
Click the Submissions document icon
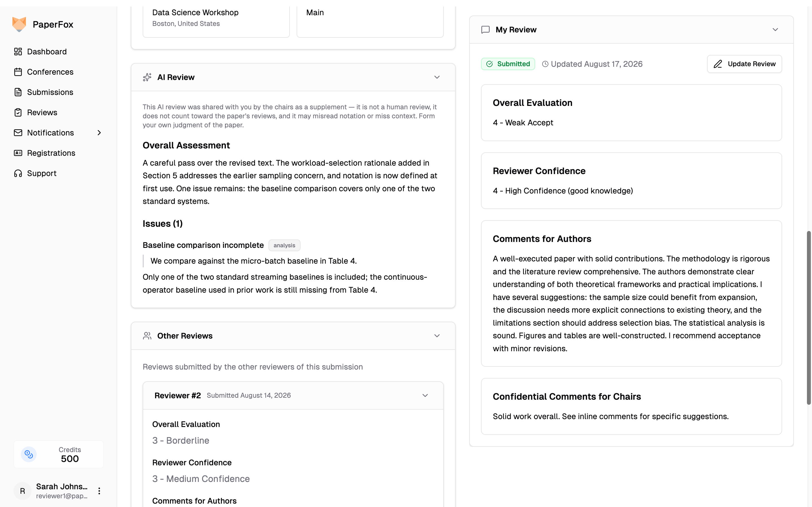coord(18,92)
